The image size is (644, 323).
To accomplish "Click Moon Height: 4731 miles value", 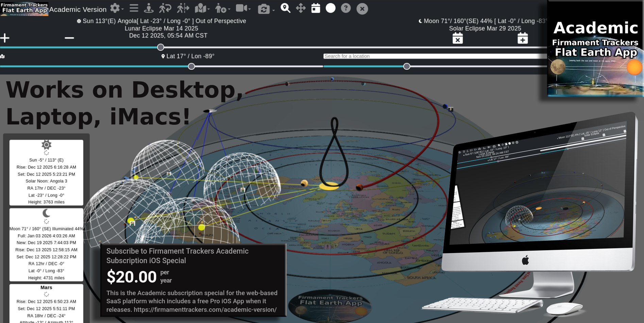I will pyautogui.click(x=46, y=278).
